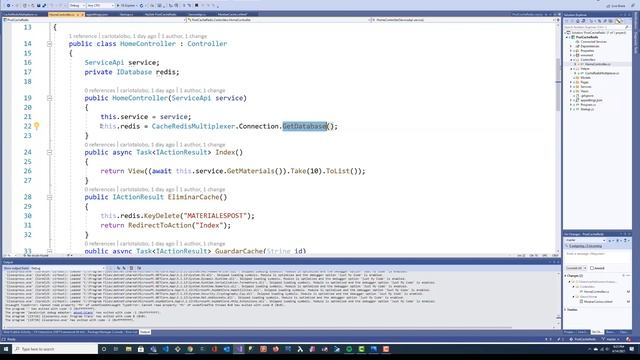This screenshot has height=360, width=640.
Task: Select the Models folder
Action: pyautogui.click(x=585, y=78)
